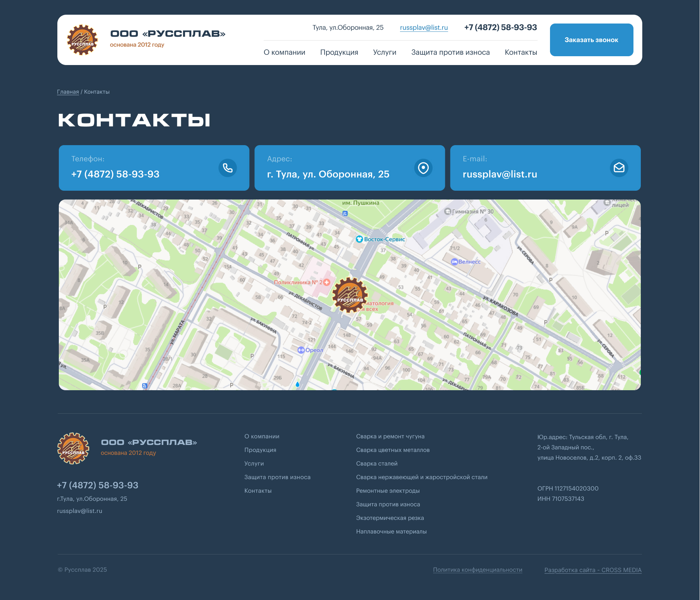
Task: Click Гимназия № 30 marker on map
Action: [x=447, y=211]
